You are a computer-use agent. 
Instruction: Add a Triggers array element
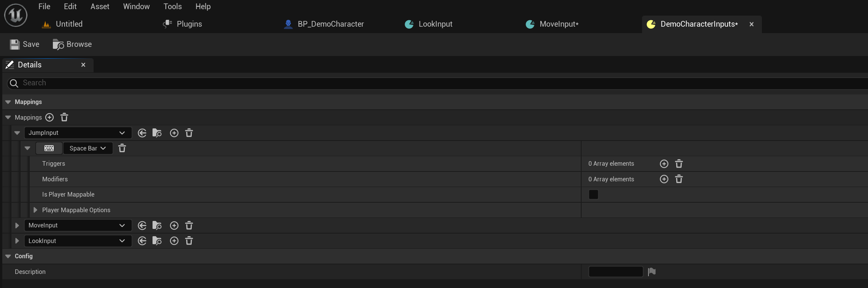[664, 164]
